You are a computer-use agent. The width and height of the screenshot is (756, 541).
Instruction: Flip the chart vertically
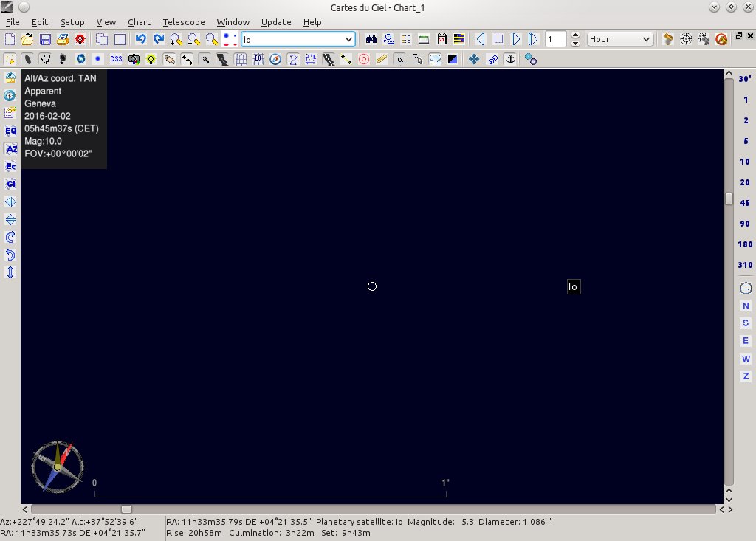(x=10, y=219)
